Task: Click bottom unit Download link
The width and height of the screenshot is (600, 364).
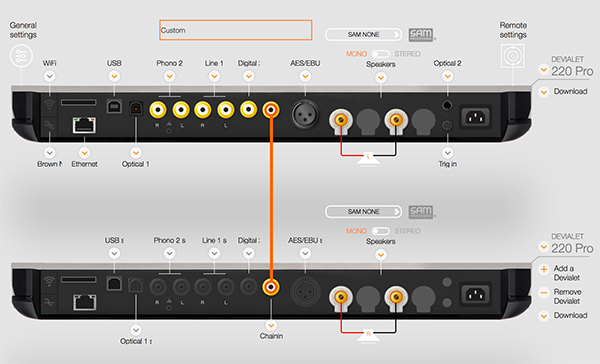Action: click(570, 315)
